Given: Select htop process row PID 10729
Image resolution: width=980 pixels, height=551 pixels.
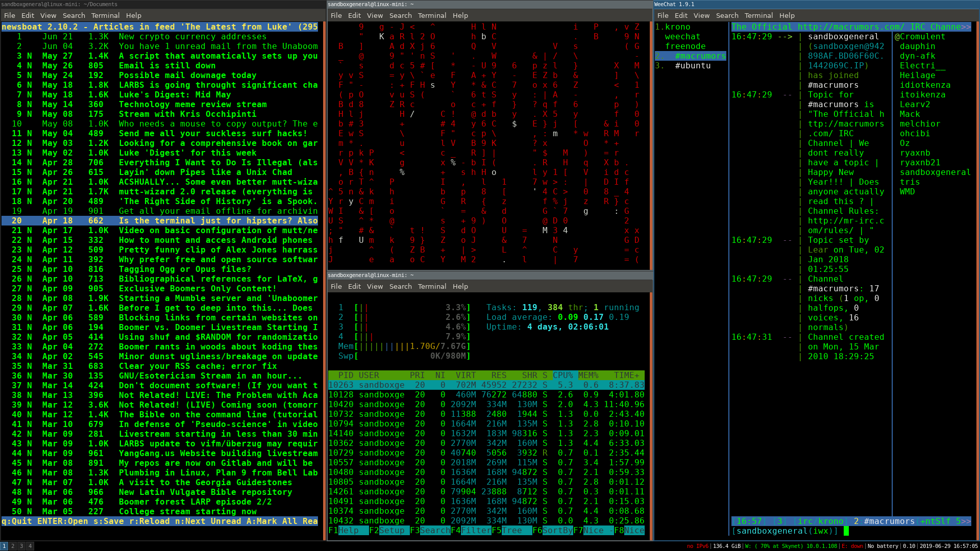Looking at the screenshot, I should pyautogui.click(x=486, y=453).
